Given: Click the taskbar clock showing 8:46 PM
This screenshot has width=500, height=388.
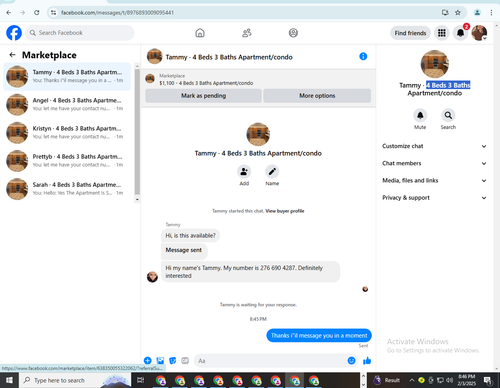Looking at the screenshot, I should [466, 380].
